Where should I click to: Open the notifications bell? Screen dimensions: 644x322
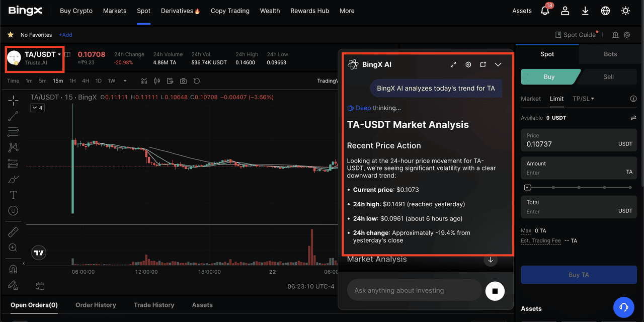(x=545, y=11)
